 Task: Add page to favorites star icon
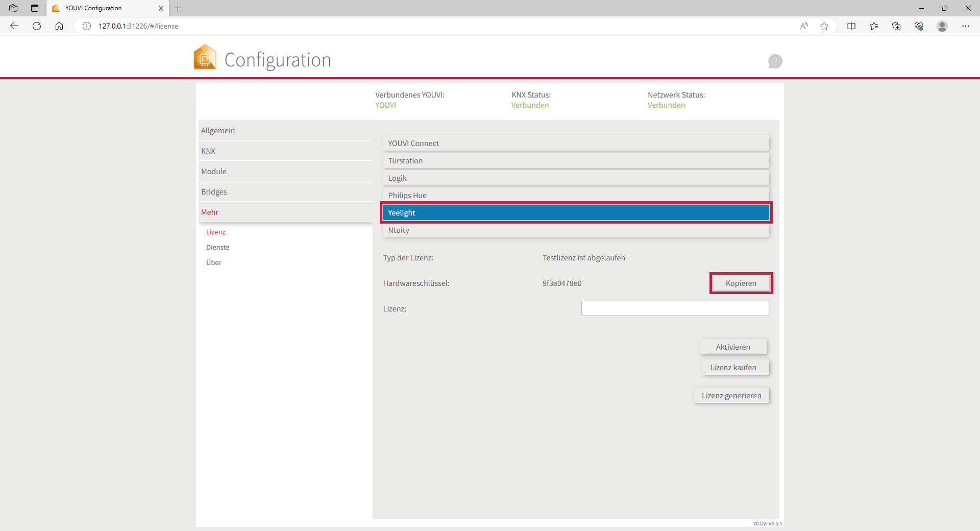pyautogui.click(x=824, y=26)
